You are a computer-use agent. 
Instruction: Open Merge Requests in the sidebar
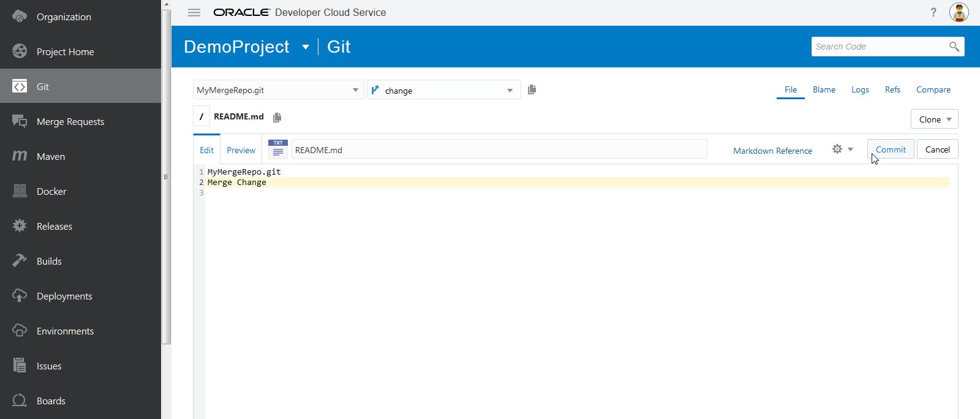[x=81, y=121]
